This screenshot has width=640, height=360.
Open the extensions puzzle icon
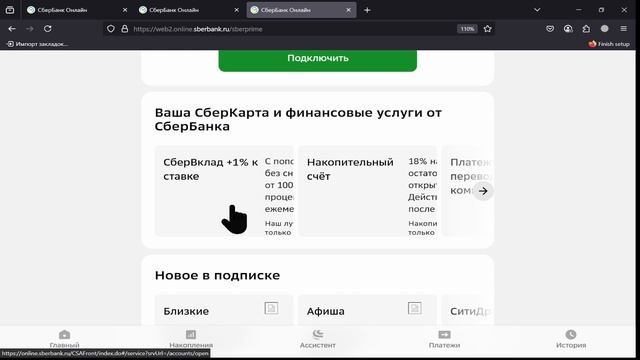pos(586,29)
